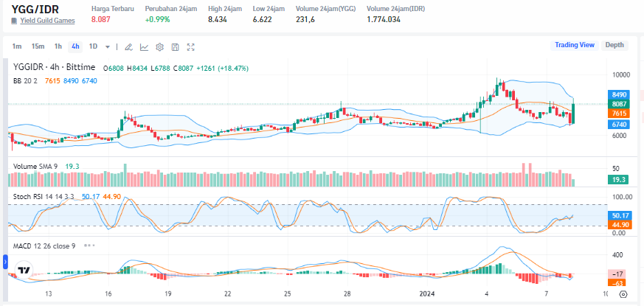Click the 10000 price axis label
Screen dimensions: 644x306
[x=621, y=74]
